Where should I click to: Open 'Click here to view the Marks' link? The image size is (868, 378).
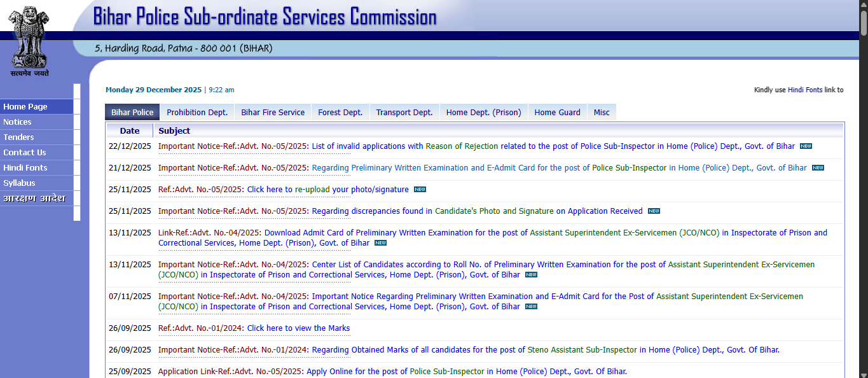[298, 328]
